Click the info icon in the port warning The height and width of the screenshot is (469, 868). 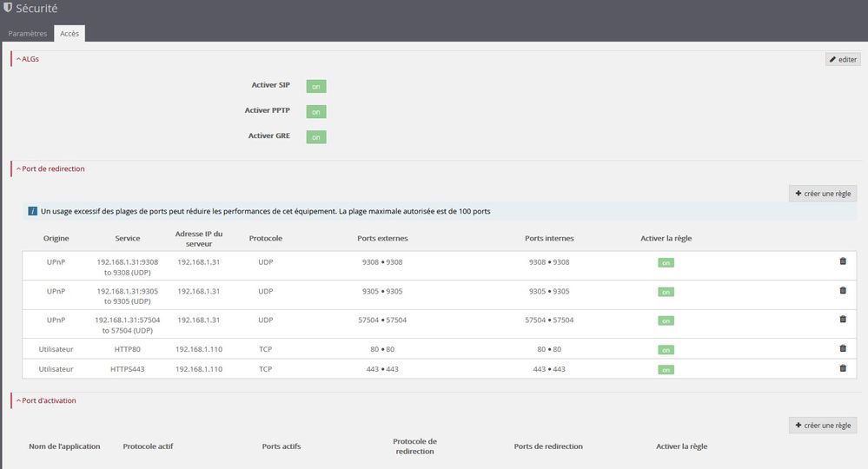click(x=32, y=211)
